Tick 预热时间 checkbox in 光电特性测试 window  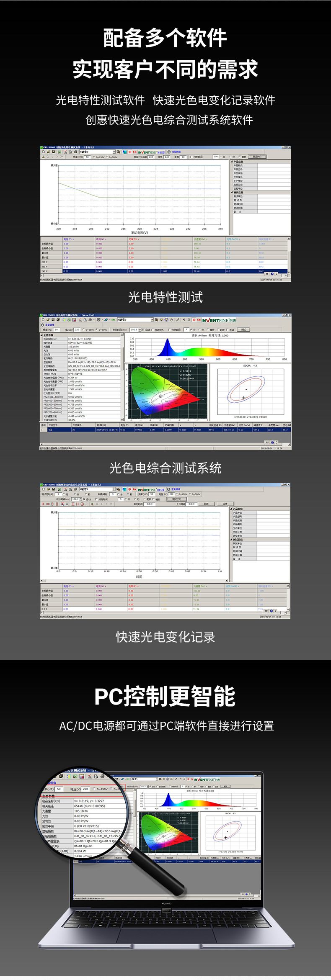(191, 157)
